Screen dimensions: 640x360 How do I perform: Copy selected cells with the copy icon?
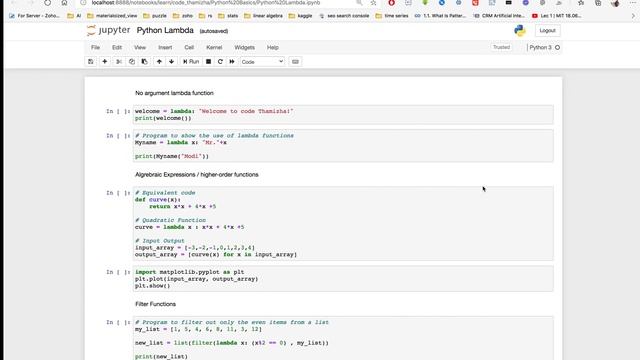[131, 62]
